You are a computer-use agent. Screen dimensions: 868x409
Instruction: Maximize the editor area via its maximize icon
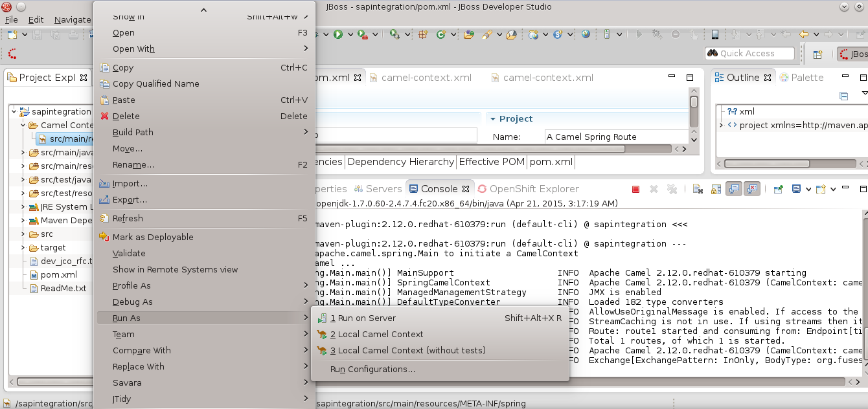click(x=690, y=77)
